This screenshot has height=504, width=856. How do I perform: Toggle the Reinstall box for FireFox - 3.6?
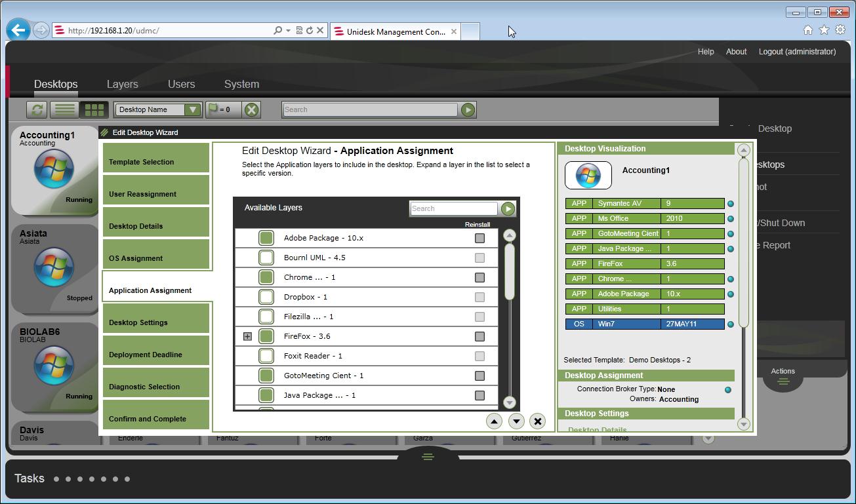[x=479, y=337]
